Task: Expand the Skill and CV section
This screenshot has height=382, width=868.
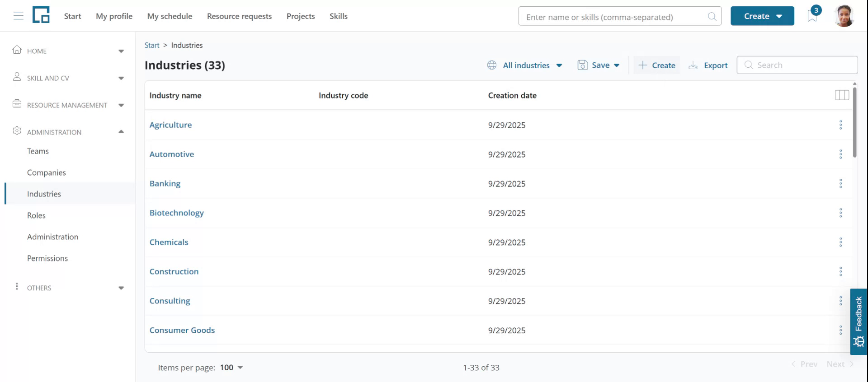Action: pos(121,78)
